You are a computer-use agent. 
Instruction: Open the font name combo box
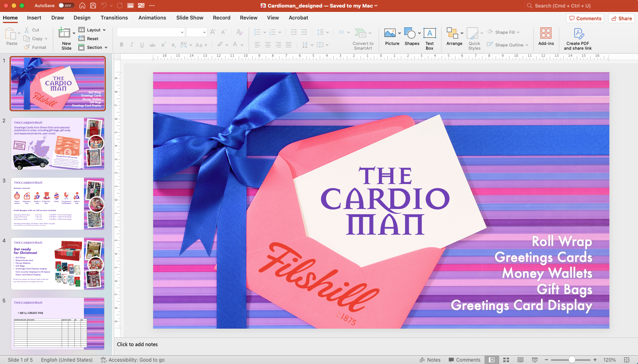point(151,32)
